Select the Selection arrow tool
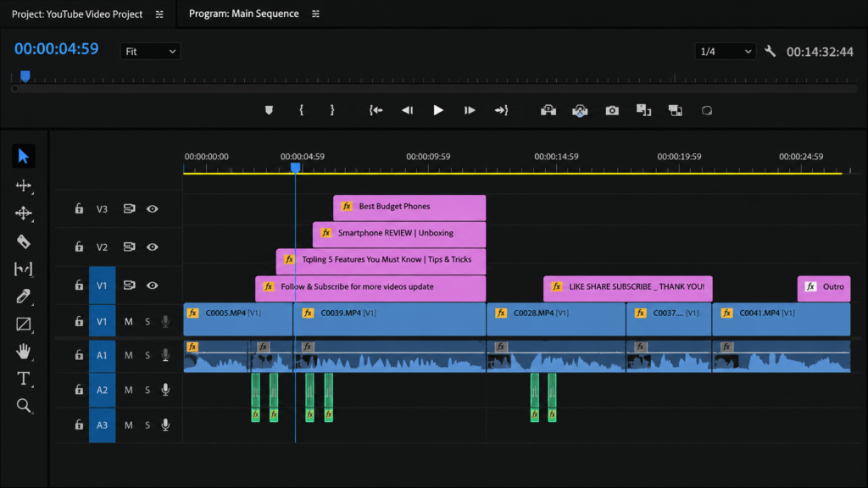Image resolution: width=868 pixels, height=488 pixels. (x=23, y=157)
